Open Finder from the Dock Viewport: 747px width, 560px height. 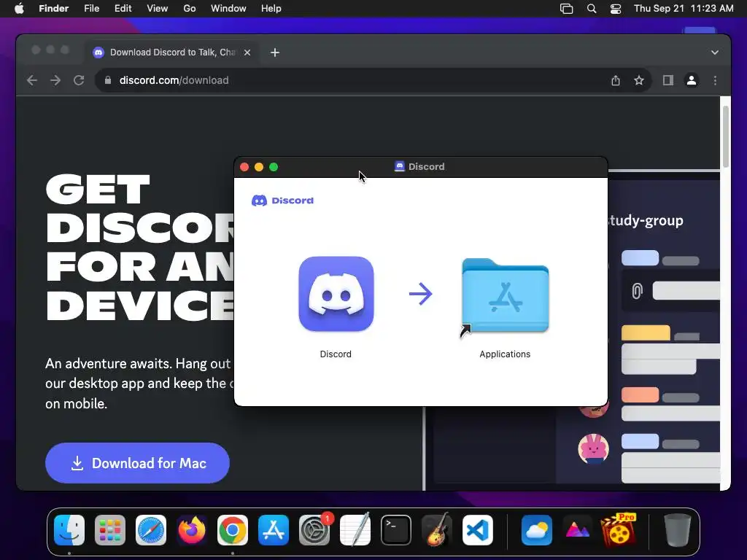(x=69, y=530)
